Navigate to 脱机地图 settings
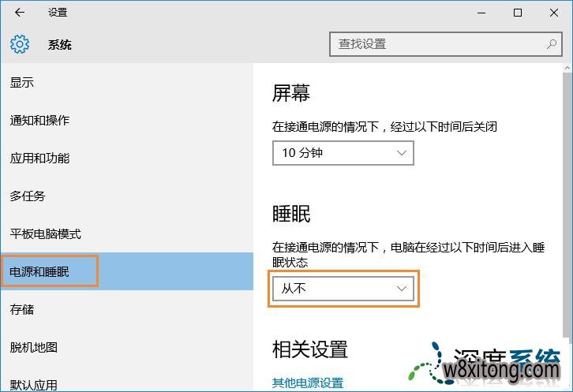This screenshot has height=392, width=573. (x=33, y=347)
